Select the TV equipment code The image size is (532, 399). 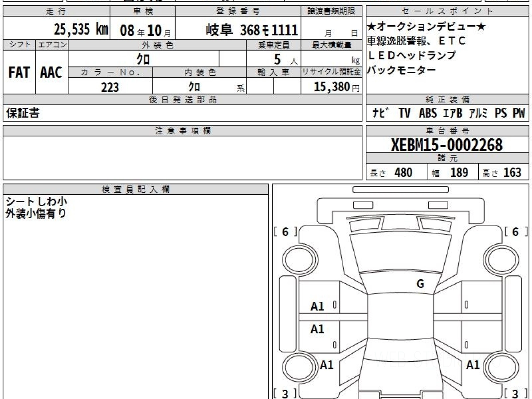coord(404,113)
